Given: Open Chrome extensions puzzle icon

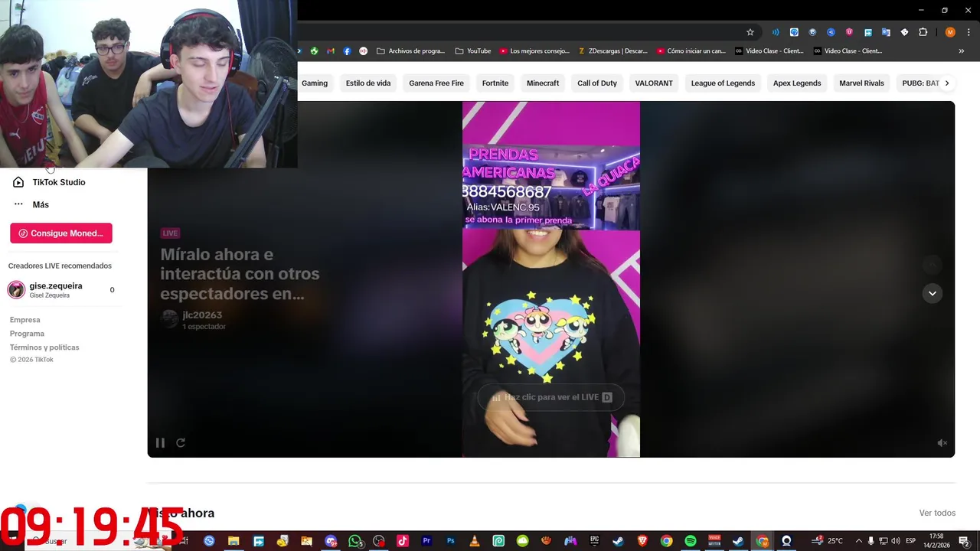Looking at the screenshot, I should pos(923,32).
